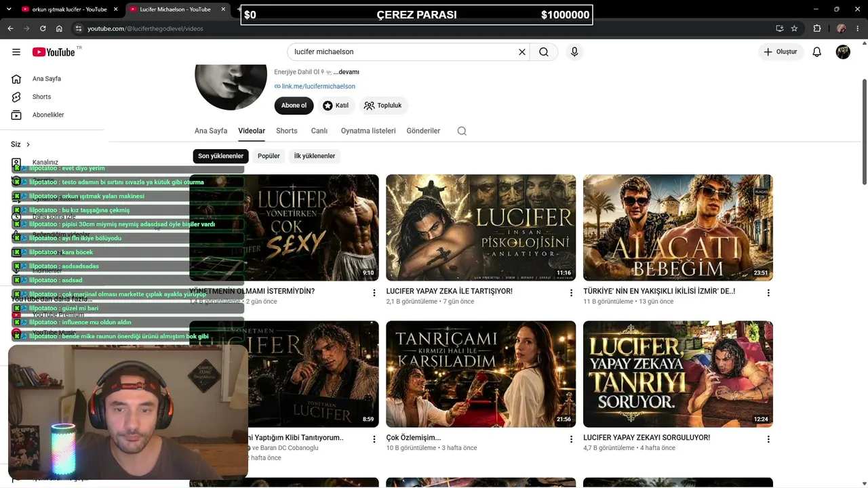The image size is (868, 488).
Task: Click the 'Oluştur' create button
Action: (781, 52)
